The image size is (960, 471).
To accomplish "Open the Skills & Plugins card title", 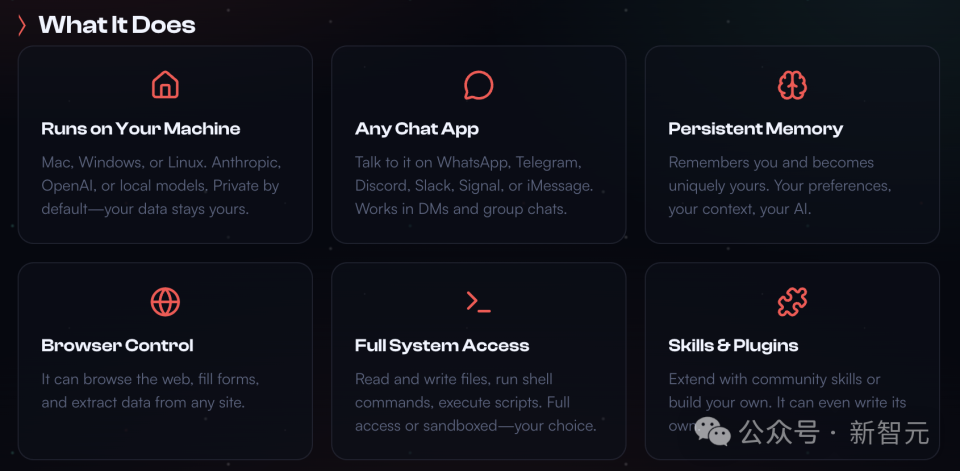I will [x=733, y=346].
